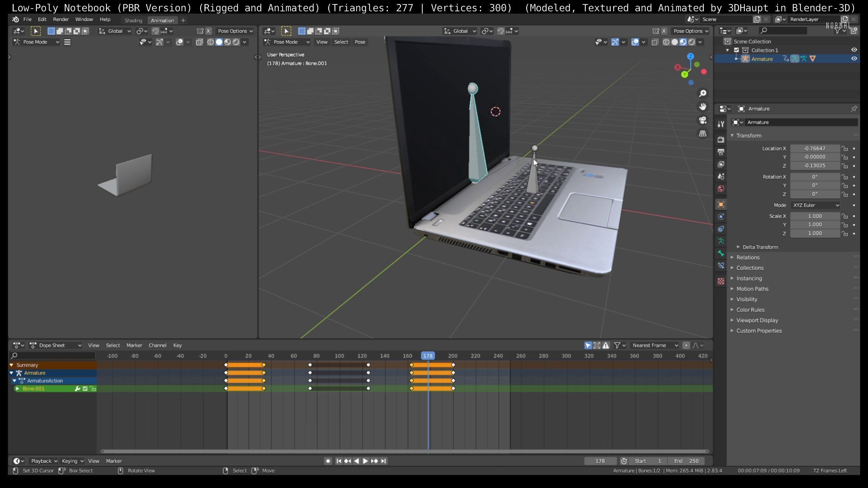Image resolution: width=868 pixels, height=488 pixels.
Task: Open the Tool settings properties tab
Action: 721,124
